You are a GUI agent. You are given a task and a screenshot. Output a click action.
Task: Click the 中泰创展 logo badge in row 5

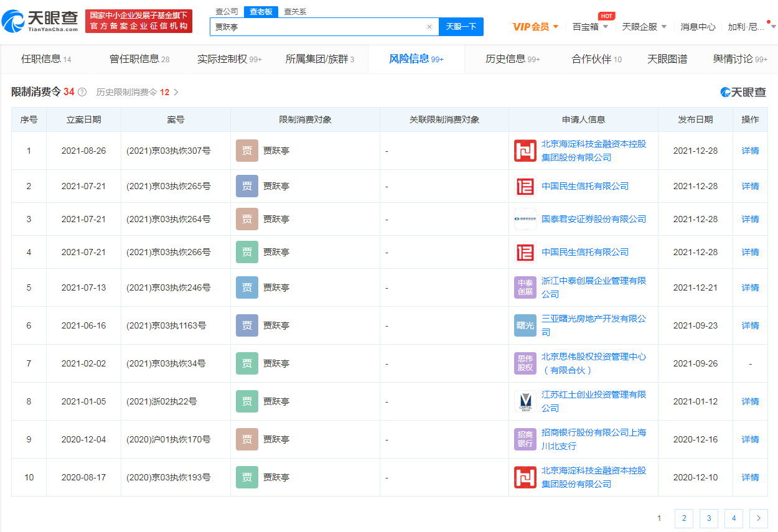(x=525, y=287)
